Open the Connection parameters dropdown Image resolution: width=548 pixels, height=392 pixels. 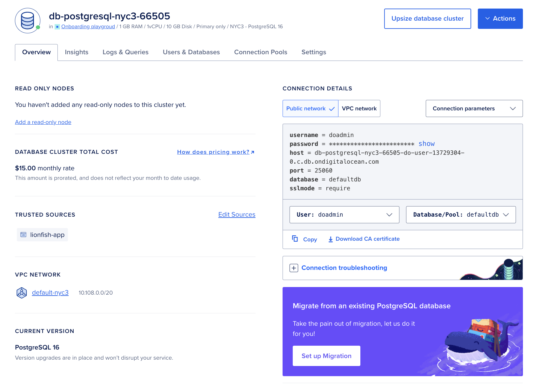tap(474, 108)
